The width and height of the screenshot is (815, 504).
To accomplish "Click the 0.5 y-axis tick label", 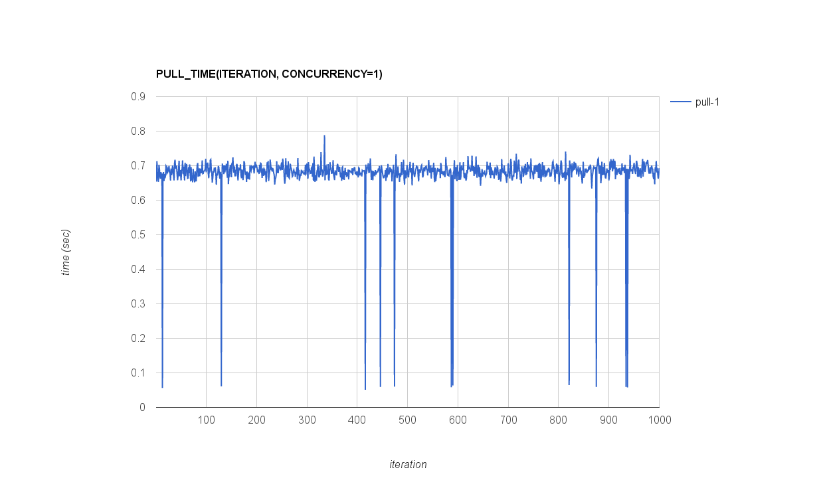I will pyautogui.click(x=138, y=235).
